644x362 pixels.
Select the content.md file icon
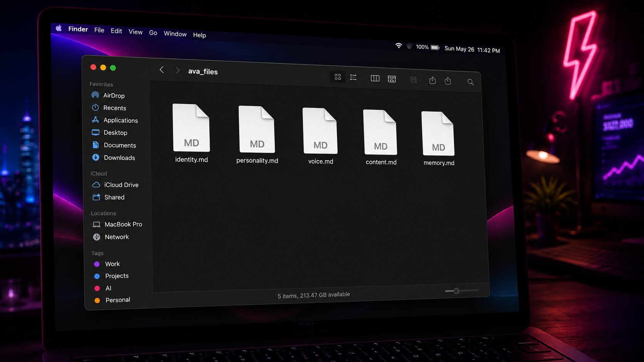380,132
